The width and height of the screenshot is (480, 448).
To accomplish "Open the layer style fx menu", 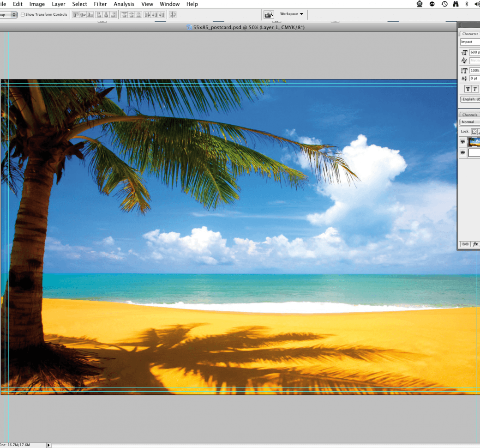I will tap(475, 244).
